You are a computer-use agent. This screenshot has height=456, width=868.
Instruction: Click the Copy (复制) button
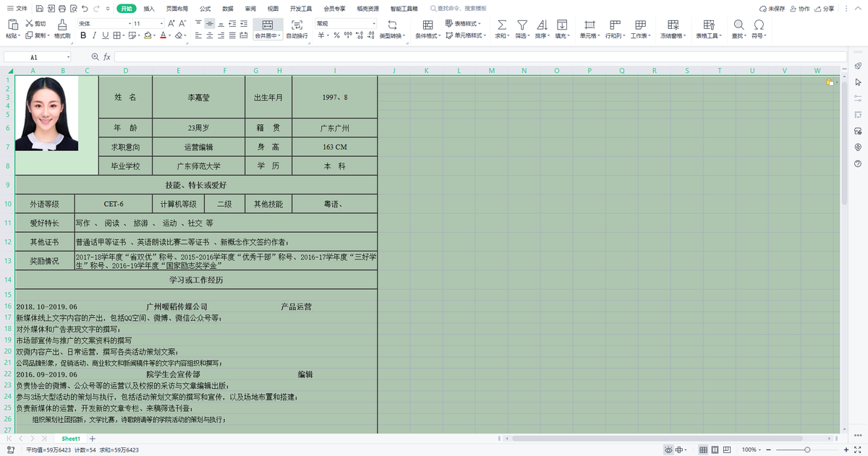pyautogui.click(x=35, y=35)
